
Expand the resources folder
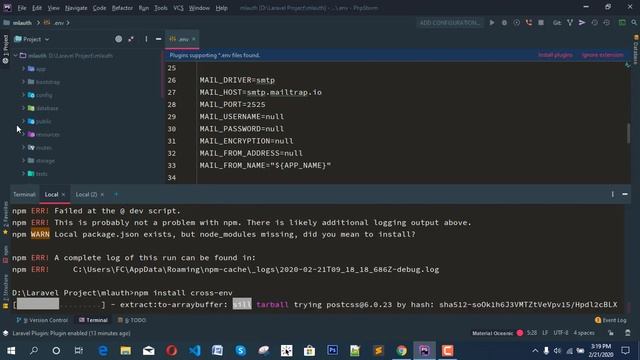[23, 134]
